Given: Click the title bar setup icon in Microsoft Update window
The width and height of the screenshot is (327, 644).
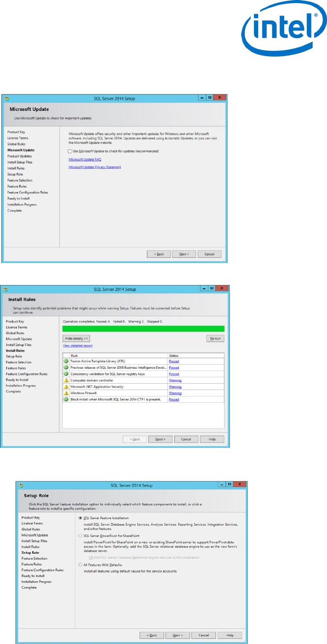Looking at the screenshot, I should pyautogui.click(x=7, y=99).
